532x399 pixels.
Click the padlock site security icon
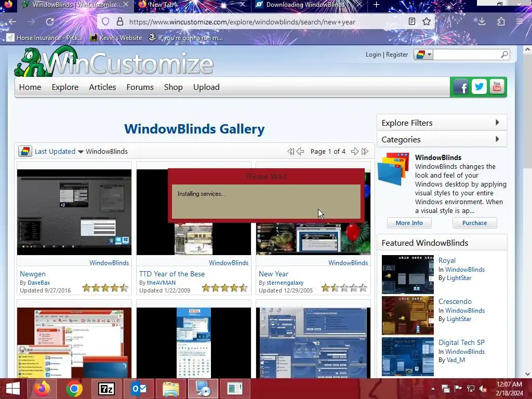tap(120, 22)
